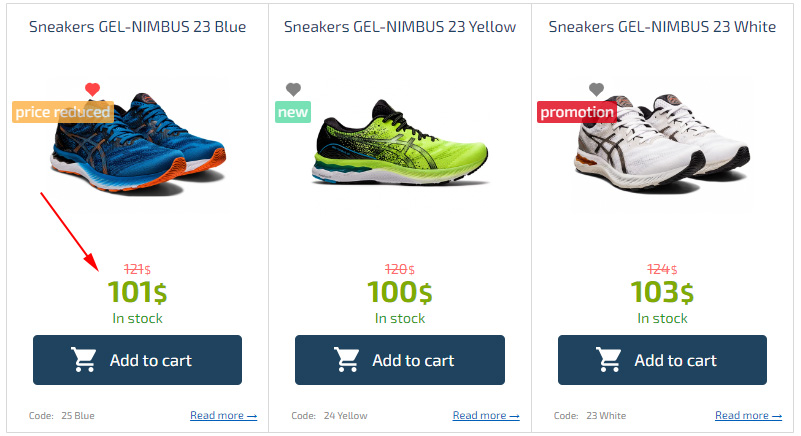
Task: Open Sneakers GEL-NIMBUS 23 Blue title
Action: pyautogui.click(x=138, y=26)
